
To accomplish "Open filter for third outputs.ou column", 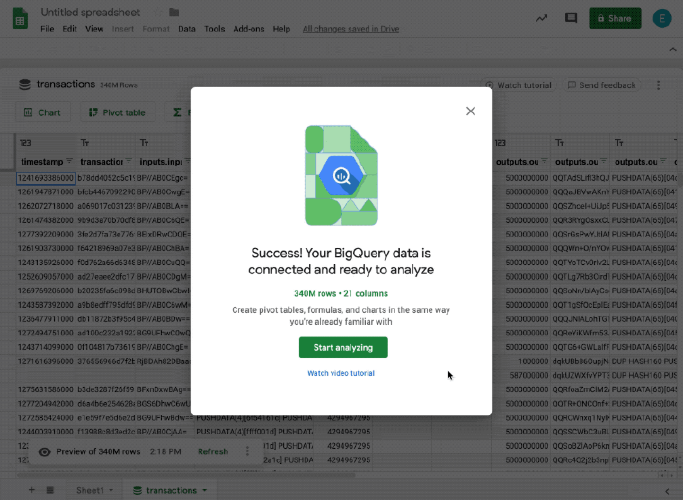I will tap(663, 161).
